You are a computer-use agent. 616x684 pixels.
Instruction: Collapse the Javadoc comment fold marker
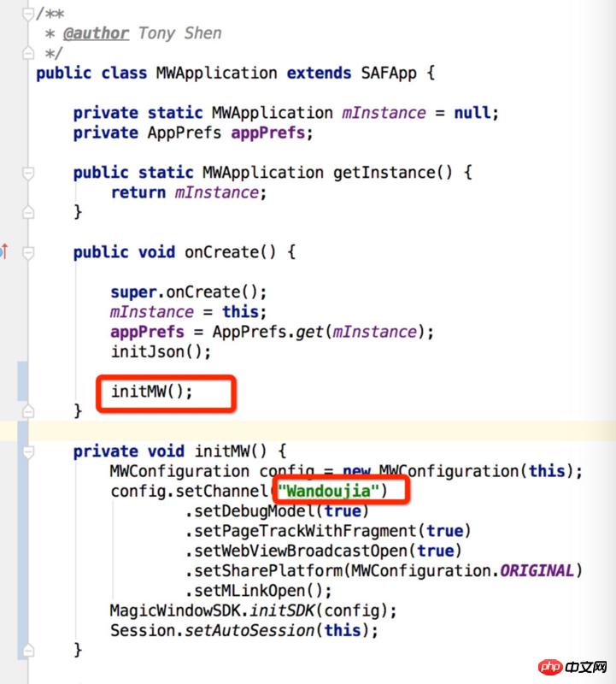(28, 14)
